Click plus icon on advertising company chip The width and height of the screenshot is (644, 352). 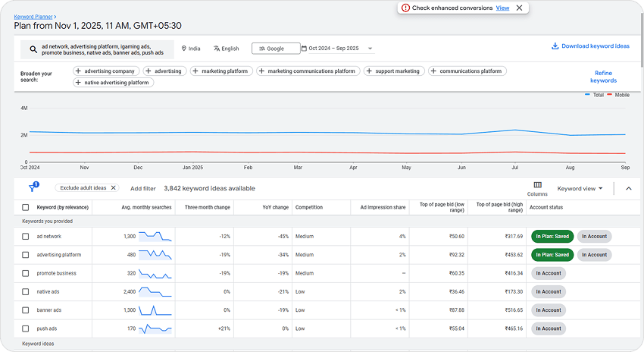[78, 71]
